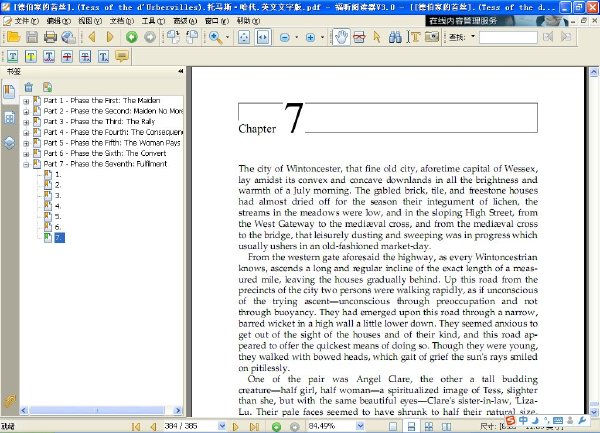
Task: Open the 文档 (Document) menu
Action: point(122,21)
